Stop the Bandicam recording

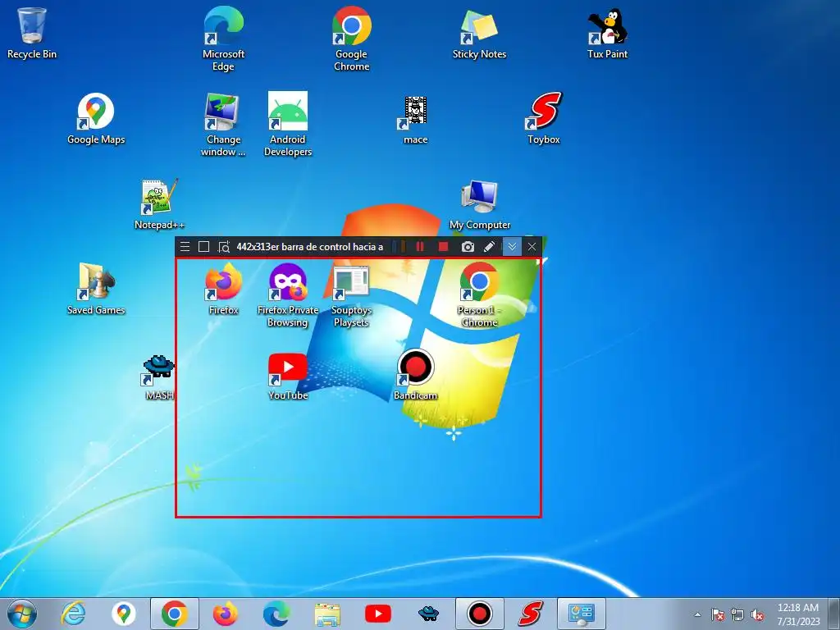[443, 247]
